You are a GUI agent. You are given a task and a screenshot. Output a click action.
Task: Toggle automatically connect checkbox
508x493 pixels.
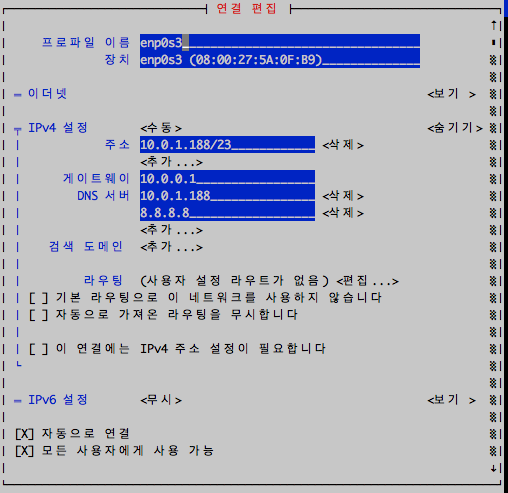tap(25, 434)
